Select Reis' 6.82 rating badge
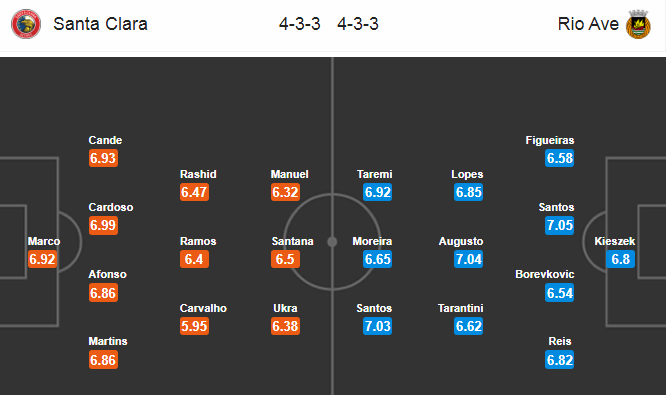This screenshot has height=395, width=666. pyautogui.click(x=560, y=360)
